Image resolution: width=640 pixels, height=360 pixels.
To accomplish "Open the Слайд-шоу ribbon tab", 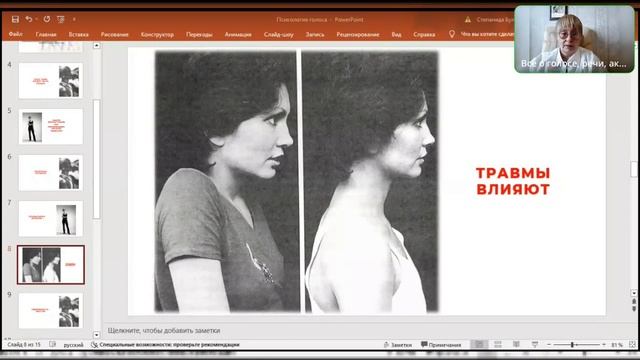I will 278,34.
